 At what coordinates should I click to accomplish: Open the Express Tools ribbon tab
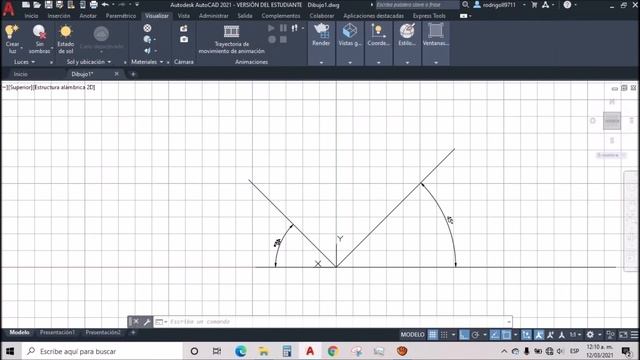[429, 16]
